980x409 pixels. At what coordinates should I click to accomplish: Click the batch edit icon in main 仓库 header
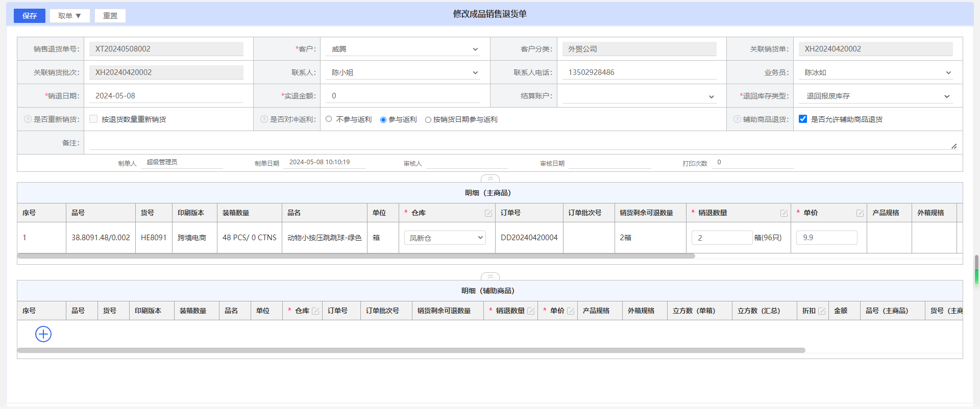coord(488,213)
